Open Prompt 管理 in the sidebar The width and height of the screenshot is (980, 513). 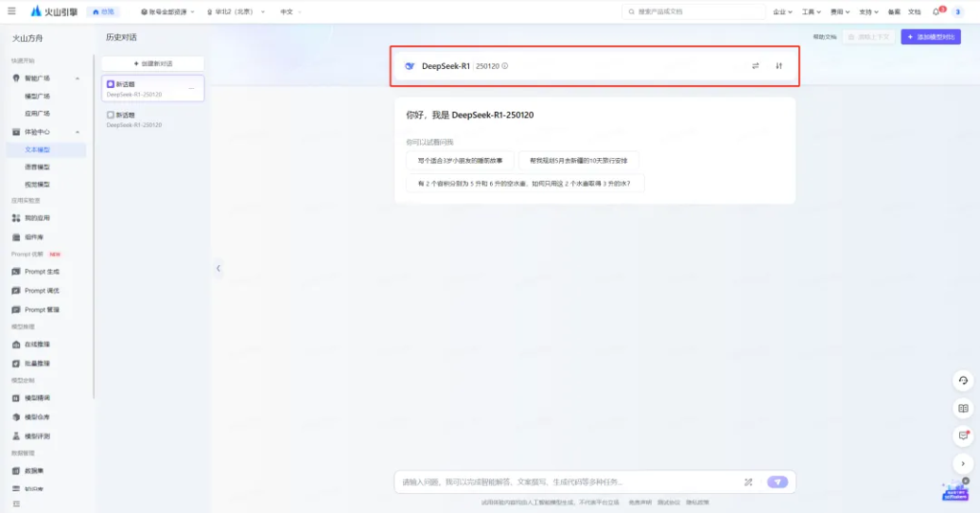[42, 309]
